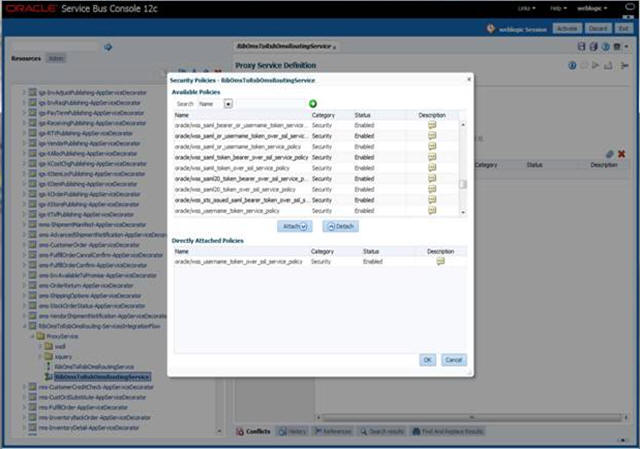
Task: Run the green policy search go icon
Action: pyautogui.click(x=313, y=104)
